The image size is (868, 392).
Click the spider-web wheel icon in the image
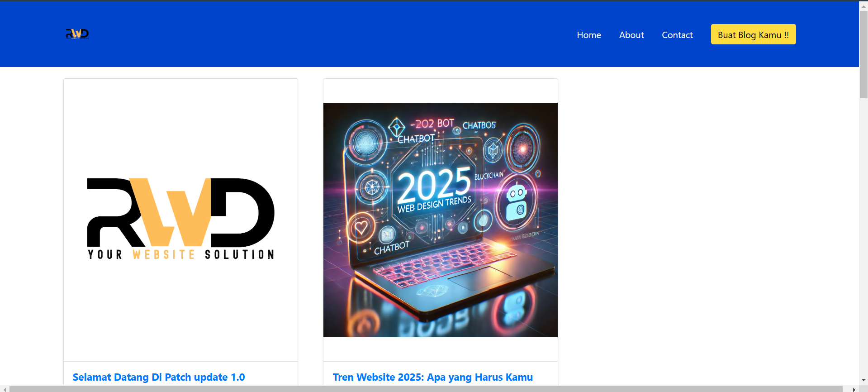click(372, 186)
